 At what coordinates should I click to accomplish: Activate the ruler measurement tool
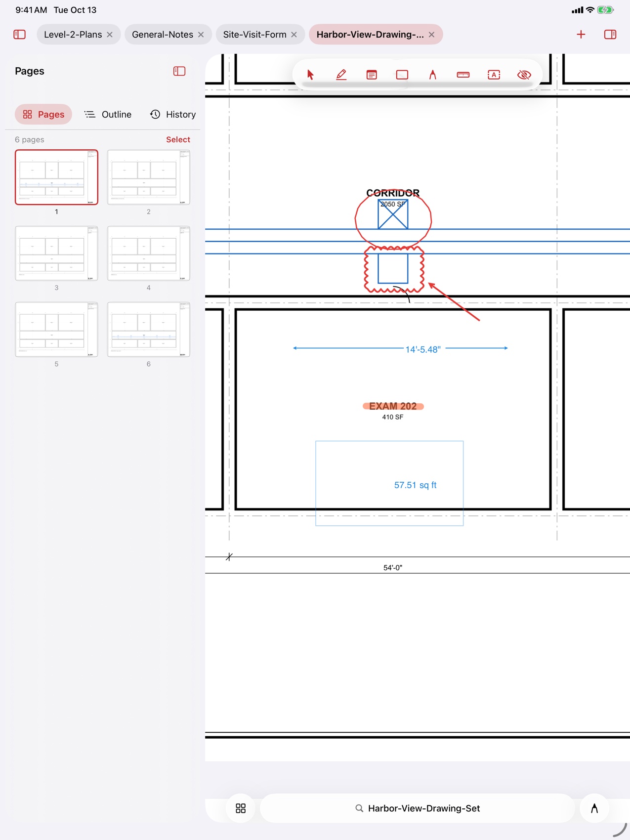coord(463,75)
